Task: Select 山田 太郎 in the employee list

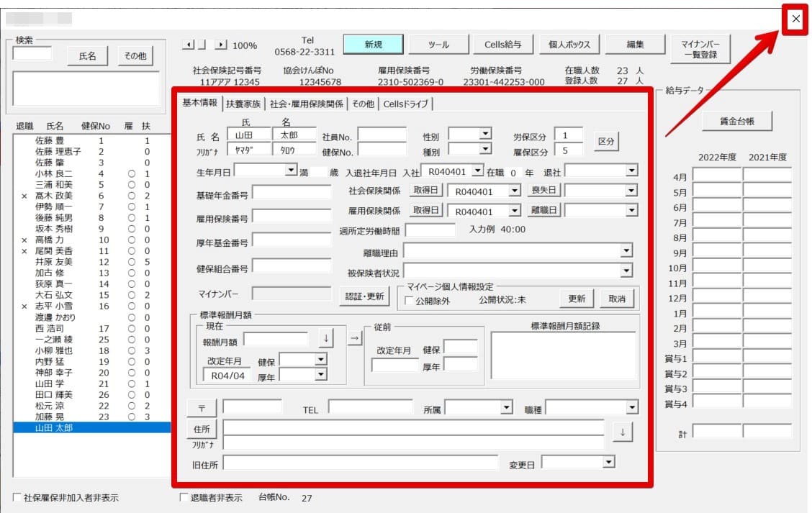Action: [x=91, y=428]
